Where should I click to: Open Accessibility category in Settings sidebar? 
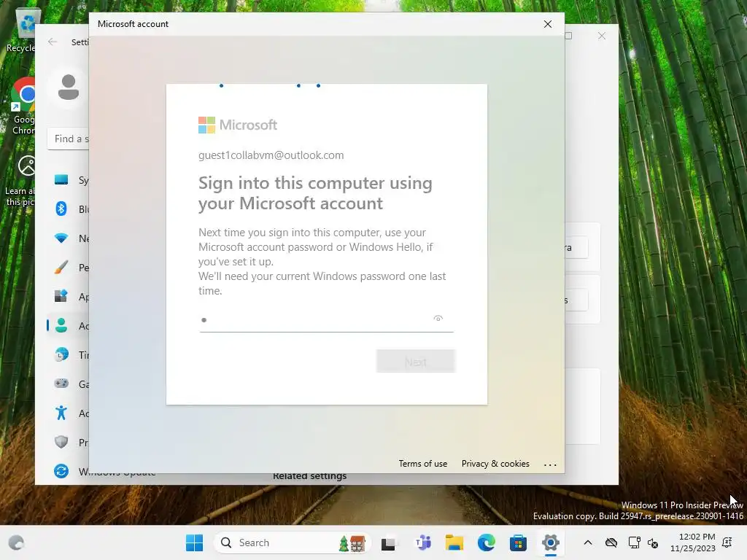[x=68, y=413]
